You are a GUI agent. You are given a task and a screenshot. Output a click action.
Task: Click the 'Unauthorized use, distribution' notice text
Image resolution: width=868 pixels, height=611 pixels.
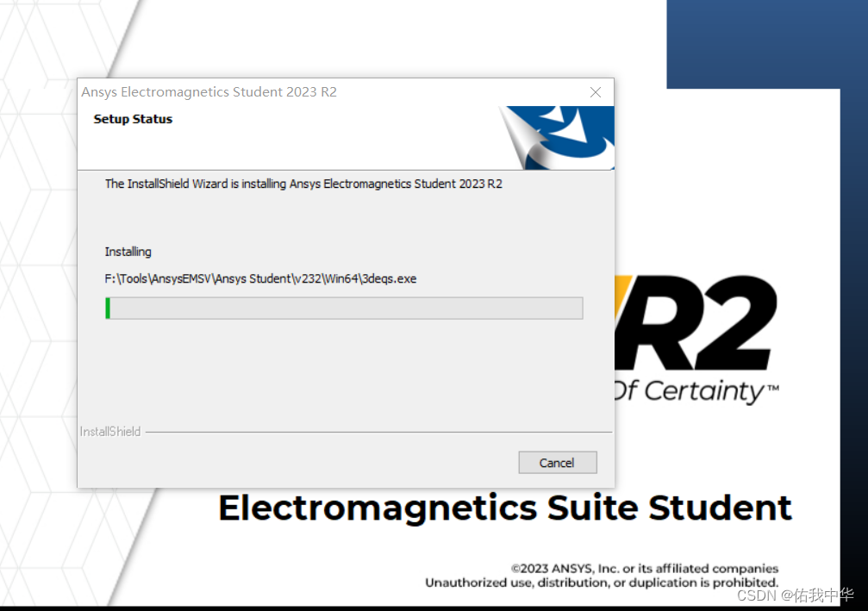602,583
